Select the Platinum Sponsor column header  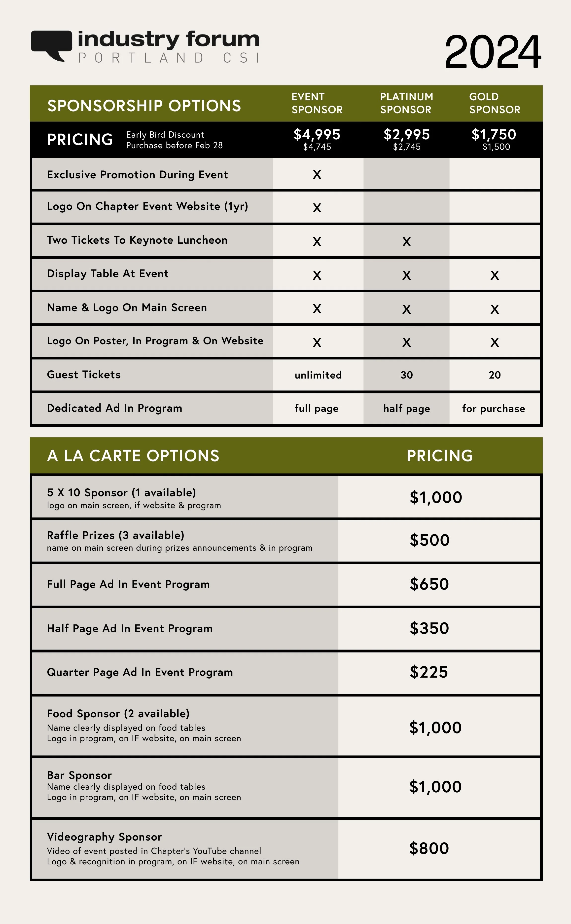click(406, 103)
